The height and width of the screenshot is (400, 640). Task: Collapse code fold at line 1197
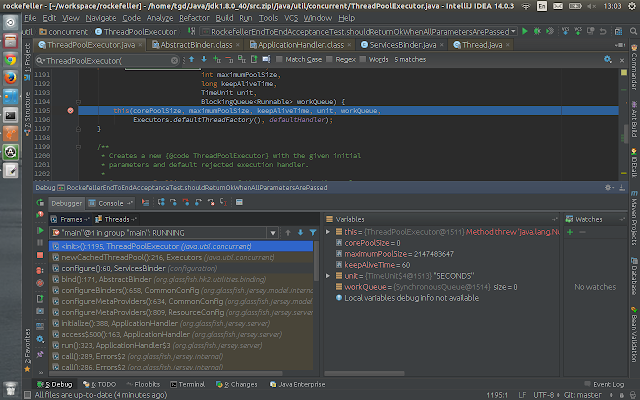tap(78, 129)
